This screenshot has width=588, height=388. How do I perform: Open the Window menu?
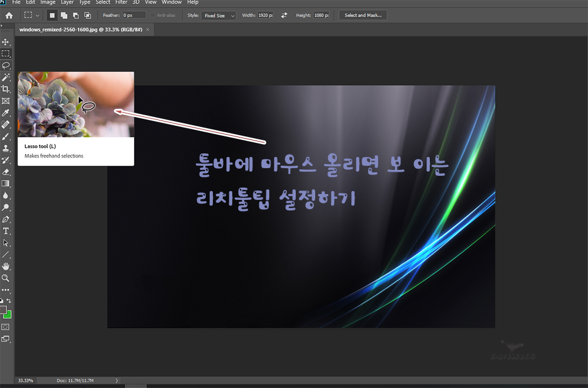171,2
